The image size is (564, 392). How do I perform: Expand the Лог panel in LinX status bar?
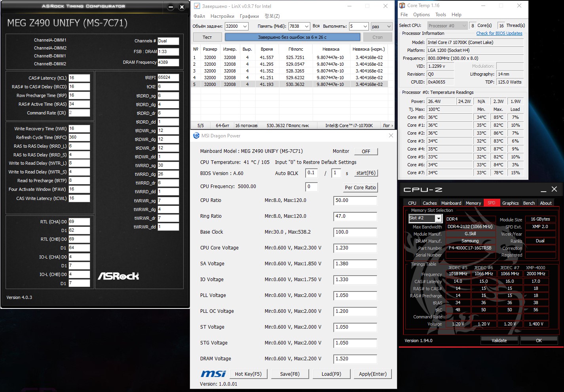[388, 126]
